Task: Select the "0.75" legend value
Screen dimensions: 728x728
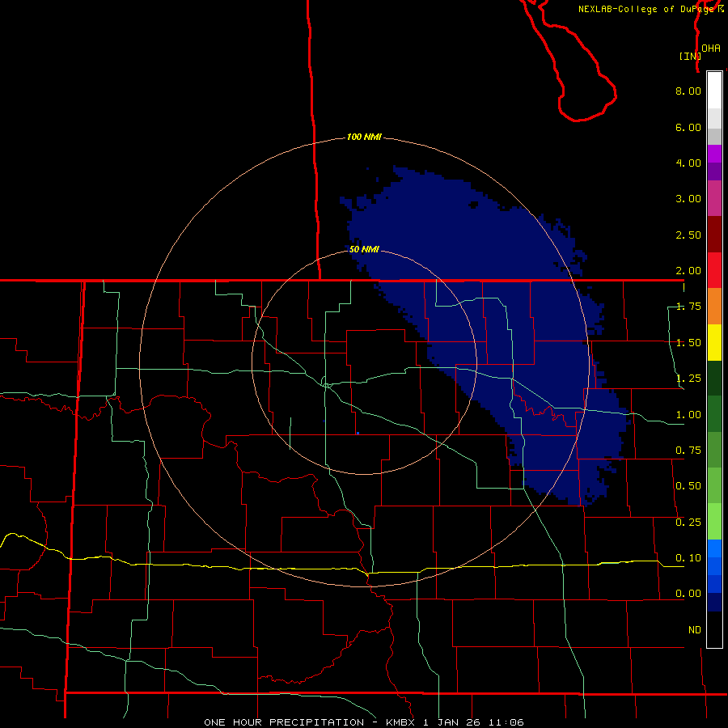Action: [x=688, y=451]
